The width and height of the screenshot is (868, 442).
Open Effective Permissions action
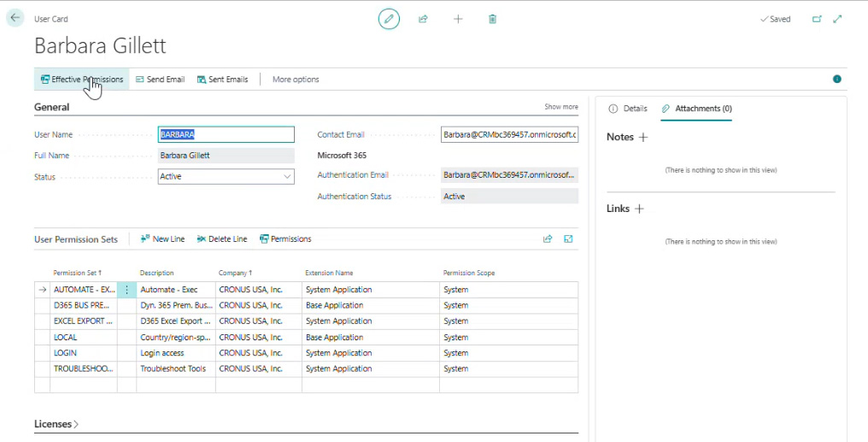(x=82, y=80)
